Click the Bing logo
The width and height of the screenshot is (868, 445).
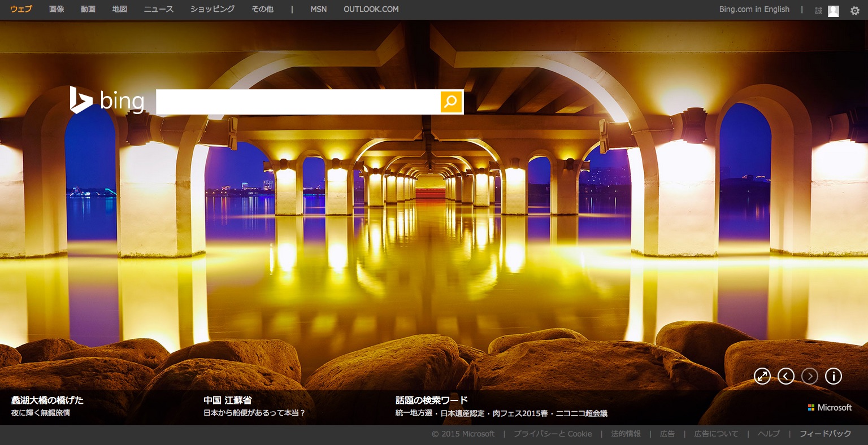[107, 101]
